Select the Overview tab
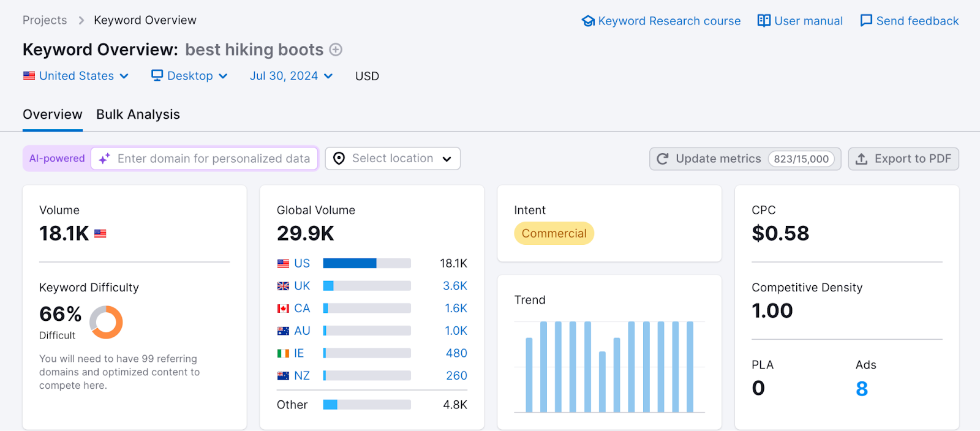Viewport: 980px width, 431px height. 53,114
